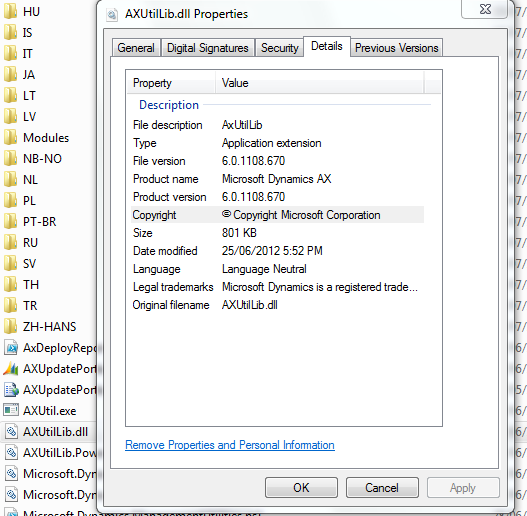The width and height of the screenshot is (527, 516).
Task: Select the TH folder icon
Action: click(x=10, y=285)
